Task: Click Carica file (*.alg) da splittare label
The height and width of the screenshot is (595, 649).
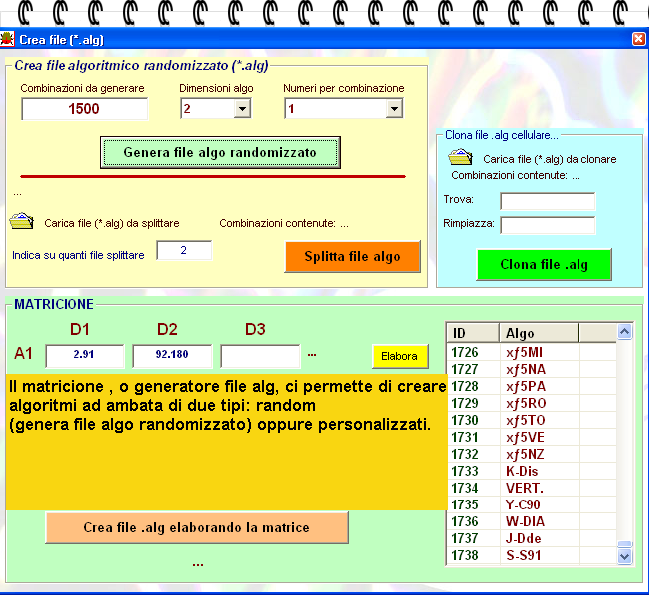Action: (112, 223)
